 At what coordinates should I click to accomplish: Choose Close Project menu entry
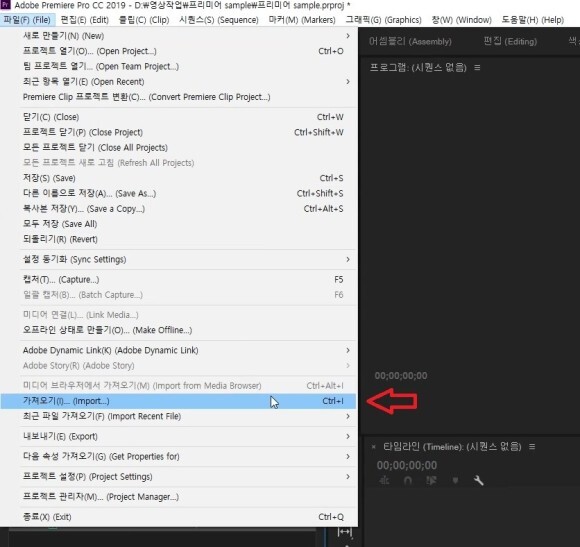tap(178, 132)
